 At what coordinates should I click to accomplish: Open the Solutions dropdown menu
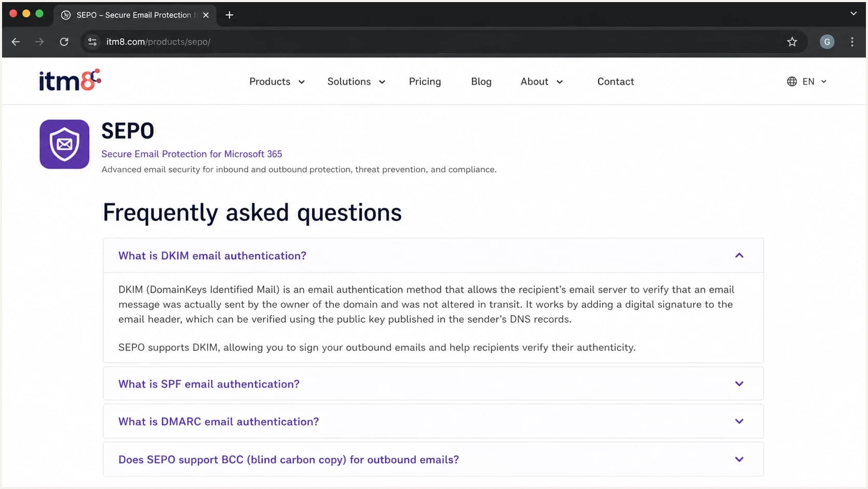tap(356, 82)
